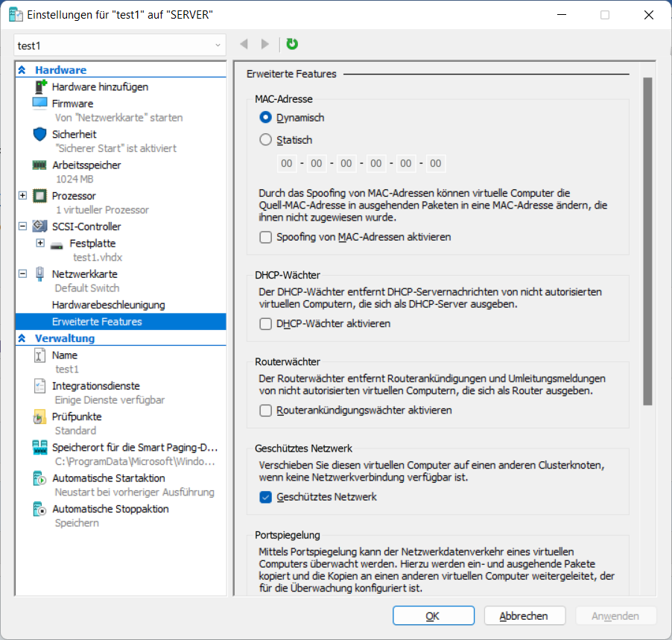Click the forward navigation arrow
The image size is (672, 640).
pyautogui.click(x=265, y=44)
